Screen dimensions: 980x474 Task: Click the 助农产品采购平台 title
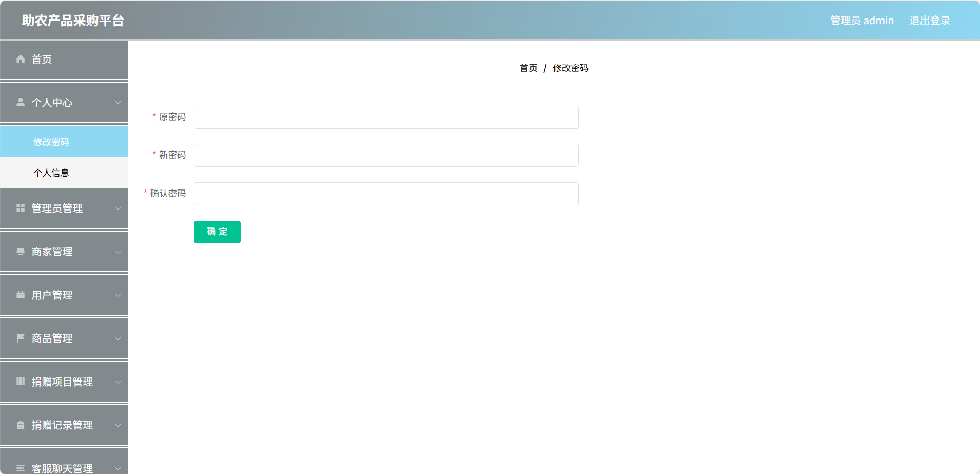pyautogui.click(x=73, y=21)
